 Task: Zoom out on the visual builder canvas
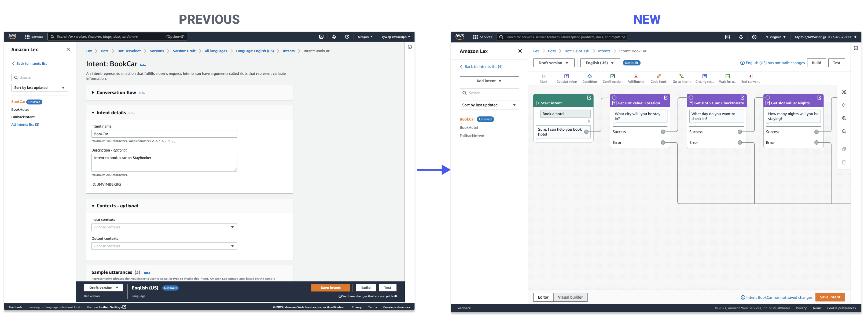point(844,131)
